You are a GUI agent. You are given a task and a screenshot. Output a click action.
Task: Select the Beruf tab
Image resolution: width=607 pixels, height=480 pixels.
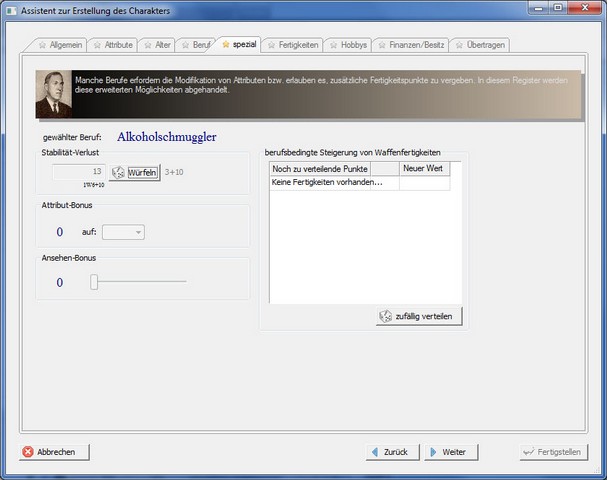click(x=196, y=45)
